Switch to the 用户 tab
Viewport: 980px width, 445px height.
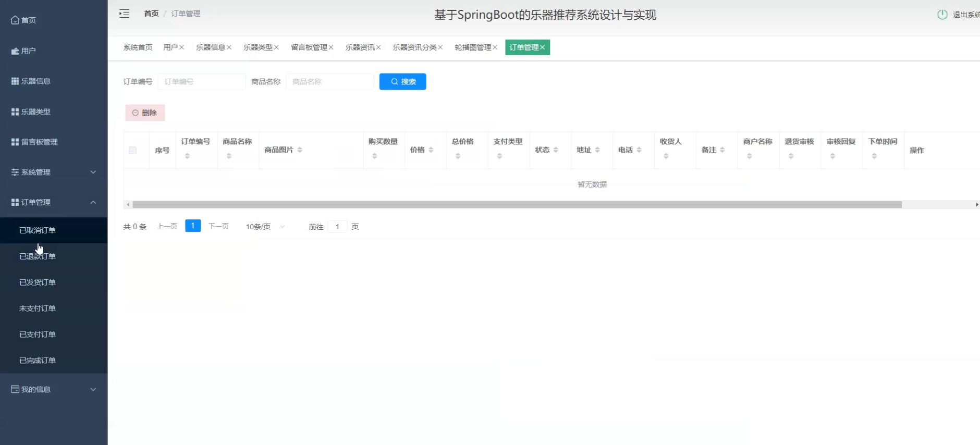tap(170, 47)
